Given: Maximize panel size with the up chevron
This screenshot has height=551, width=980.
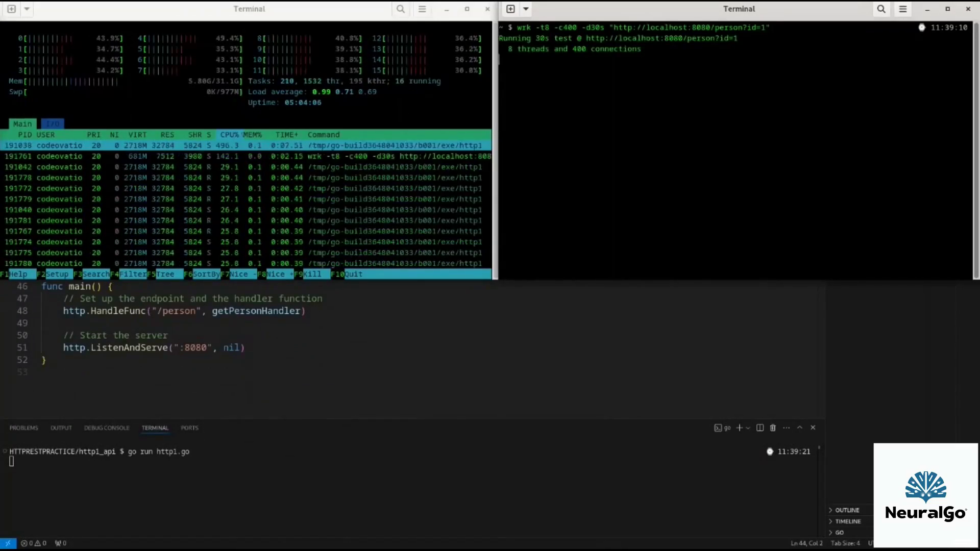Looking at the screenshot, I should pyautogui.click(x=800, y=428).
